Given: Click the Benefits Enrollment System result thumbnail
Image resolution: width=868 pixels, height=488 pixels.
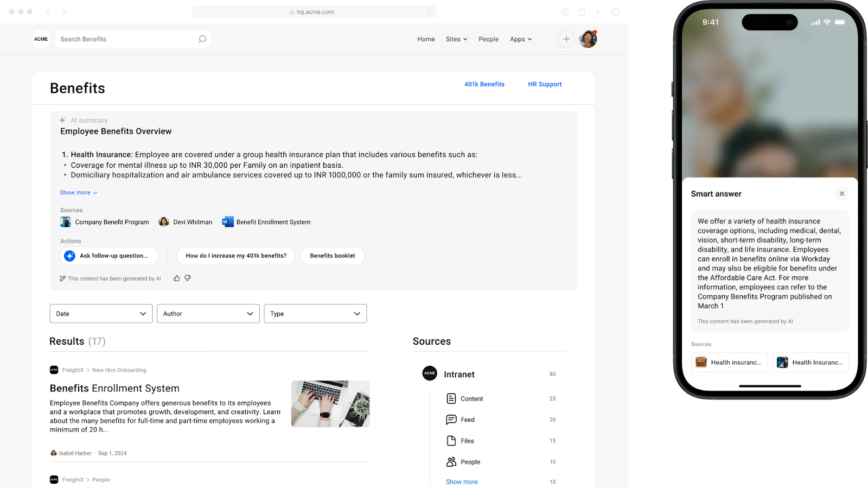Looking at the screenshot, I should [330, 404].
